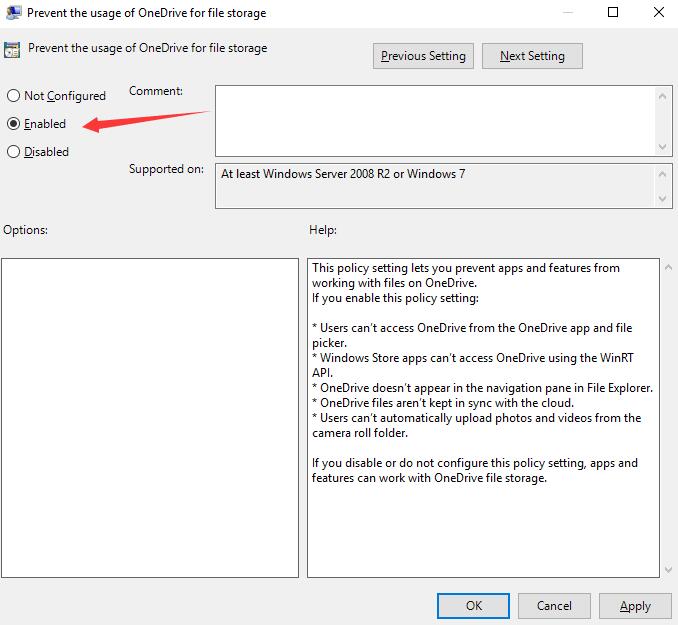The width and height of the screenshot is (678, 625).
Task: Click the policy setting icon beside heading
Action: 12,50
